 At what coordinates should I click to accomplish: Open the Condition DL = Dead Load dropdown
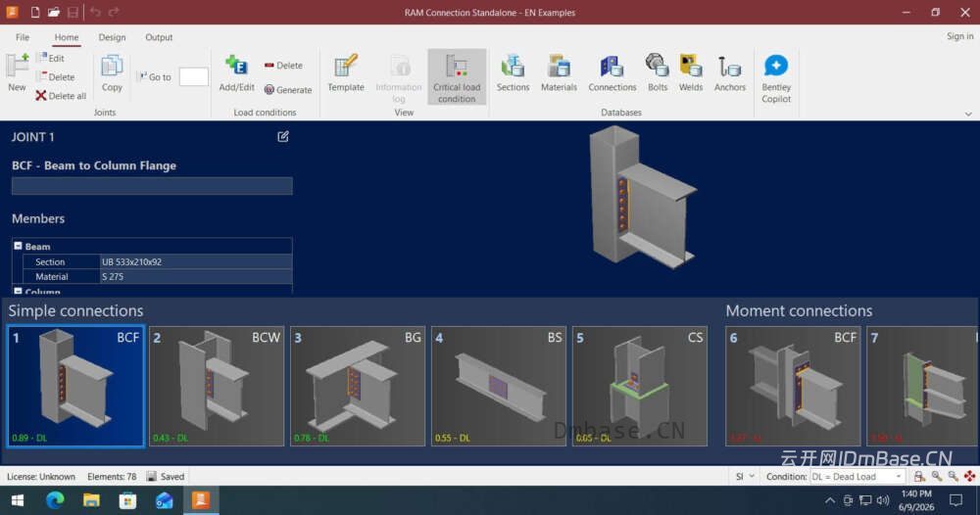pos(857,476)
